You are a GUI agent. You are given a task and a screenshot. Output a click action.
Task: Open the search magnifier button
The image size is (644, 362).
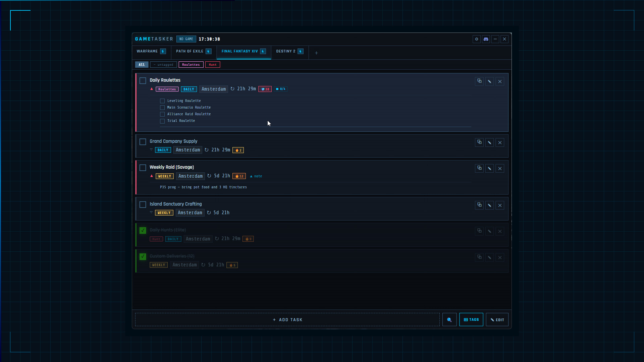(449, 320)
